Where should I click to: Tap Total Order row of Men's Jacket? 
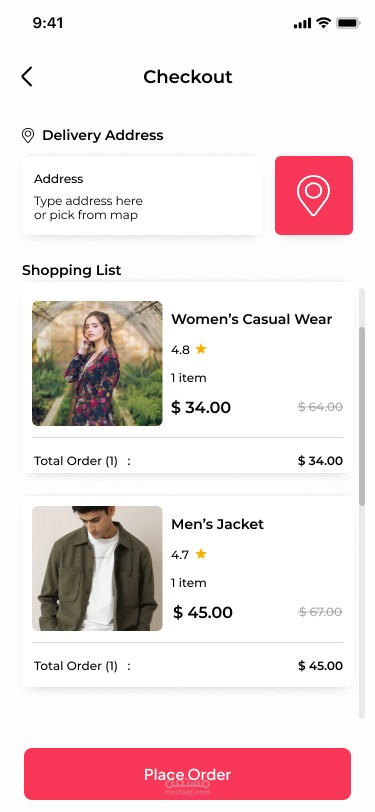click(x=188, y=666)
